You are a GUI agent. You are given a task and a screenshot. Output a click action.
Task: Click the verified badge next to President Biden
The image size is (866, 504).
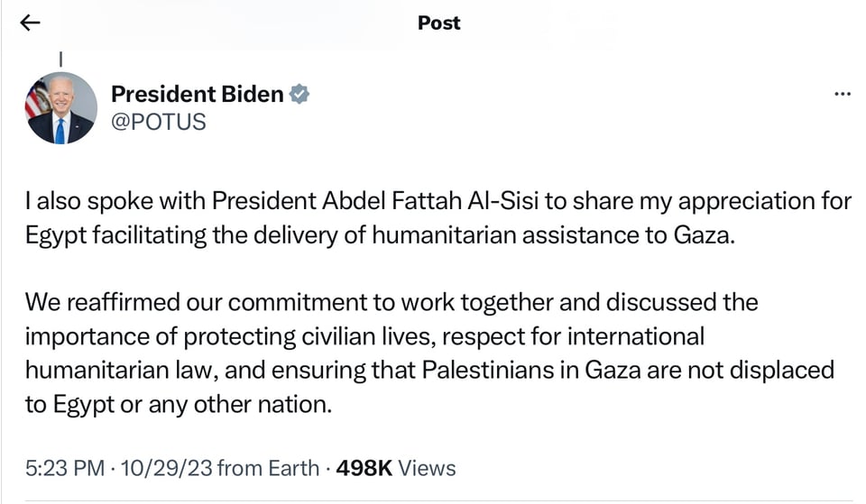[x=299, y=94]
